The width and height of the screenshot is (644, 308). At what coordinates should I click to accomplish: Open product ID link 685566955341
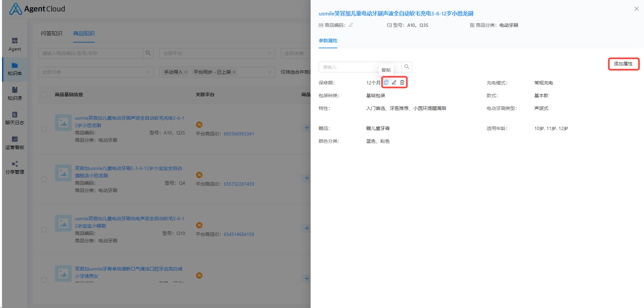click(239, 134)
